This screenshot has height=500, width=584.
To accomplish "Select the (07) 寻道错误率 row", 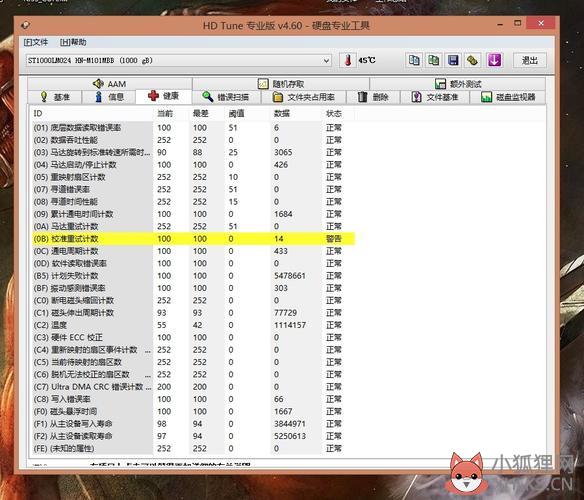I will [x=193, y=189].
